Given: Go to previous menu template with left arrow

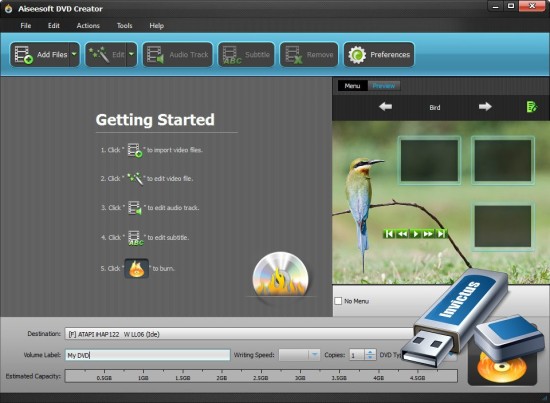Looking at the screenshot, I should (385, 106).
